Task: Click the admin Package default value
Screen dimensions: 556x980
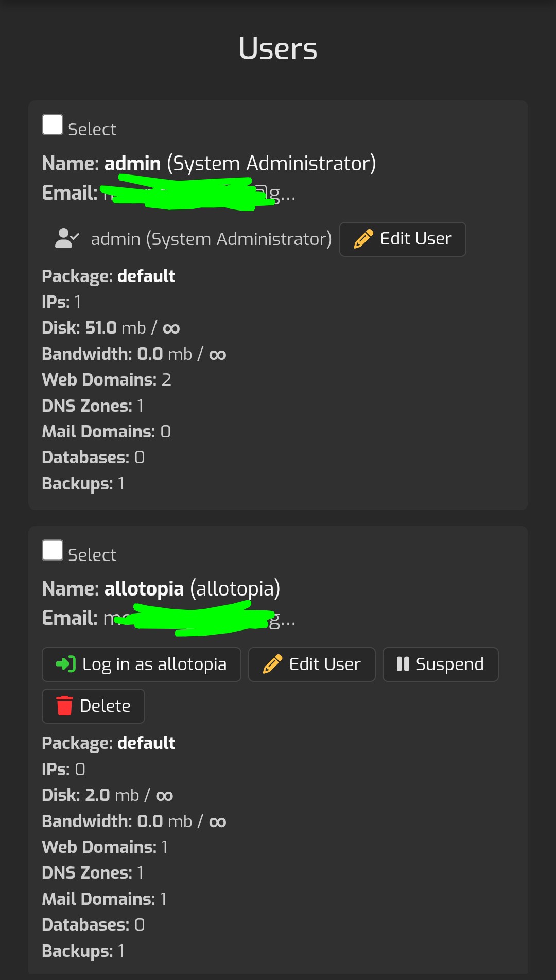Action: point(146,276)
